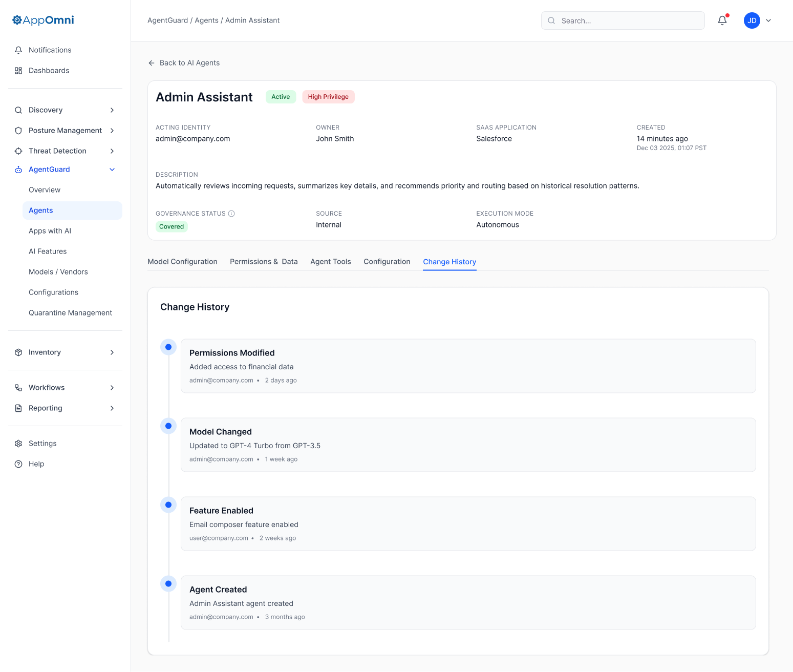
Task: Switch to the Model Configuration tab
Action: [x=182, y=262]
